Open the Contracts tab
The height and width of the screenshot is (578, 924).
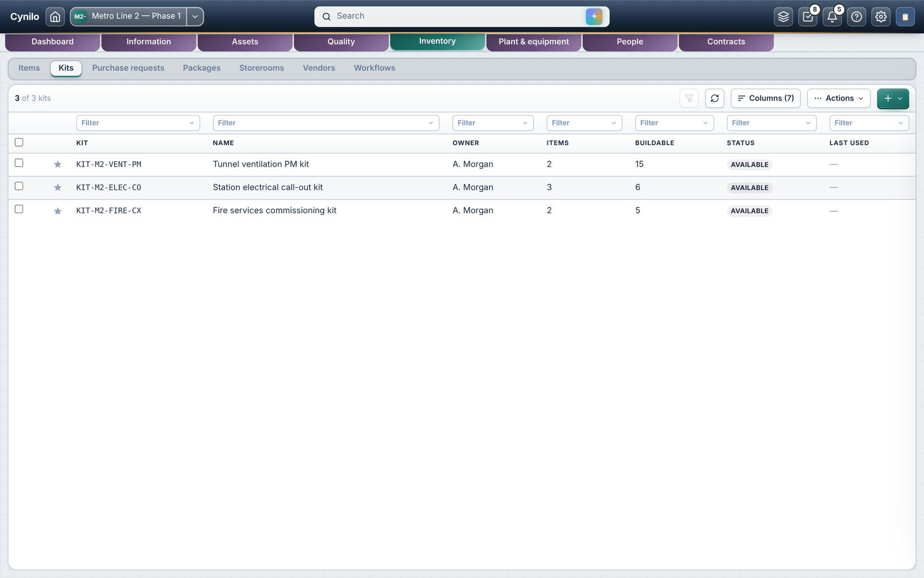tap(726, 42)
